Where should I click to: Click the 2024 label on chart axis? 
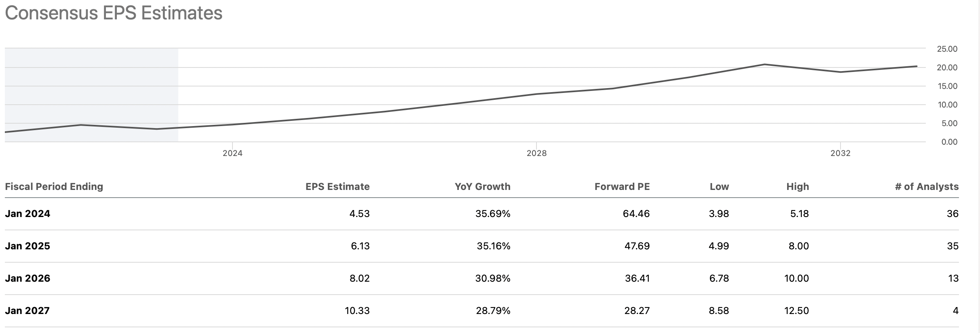232,153
